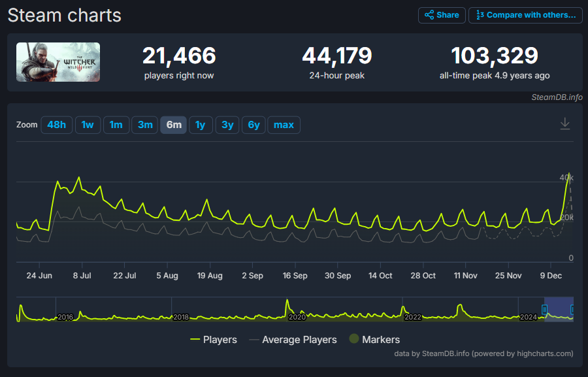Click the Steam charts heading
588x377 pixels.
[x=65, y=16]
